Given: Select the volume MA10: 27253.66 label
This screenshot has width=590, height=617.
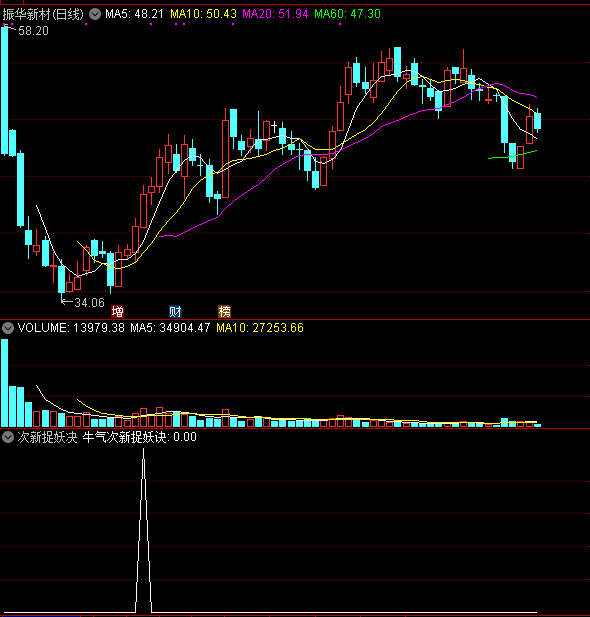Looking at the screenshot, I should pyautogui.click(x=260, y=328).
